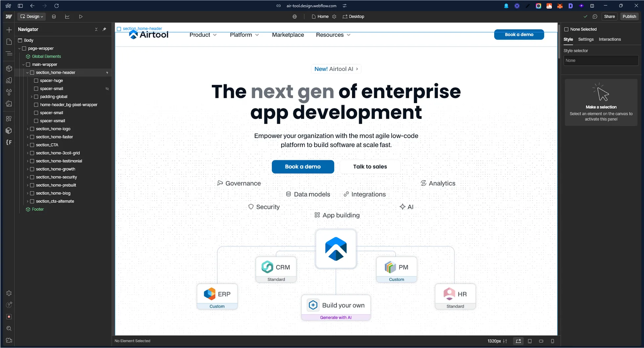The height and width of the screenshot is (348, 644).
Task: Open the Add elements panel
Action: coord(9,30)
